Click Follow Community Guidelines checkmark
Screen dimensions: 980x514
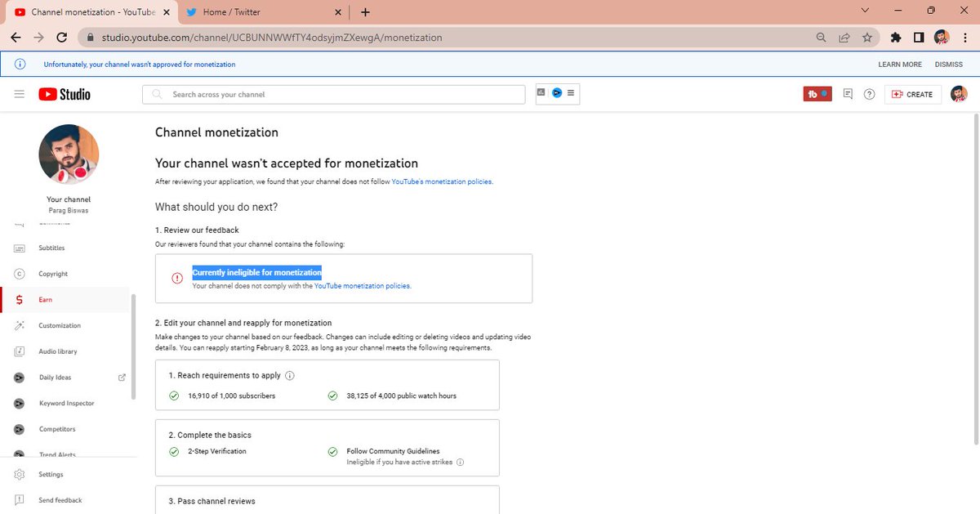pos(332,451)
